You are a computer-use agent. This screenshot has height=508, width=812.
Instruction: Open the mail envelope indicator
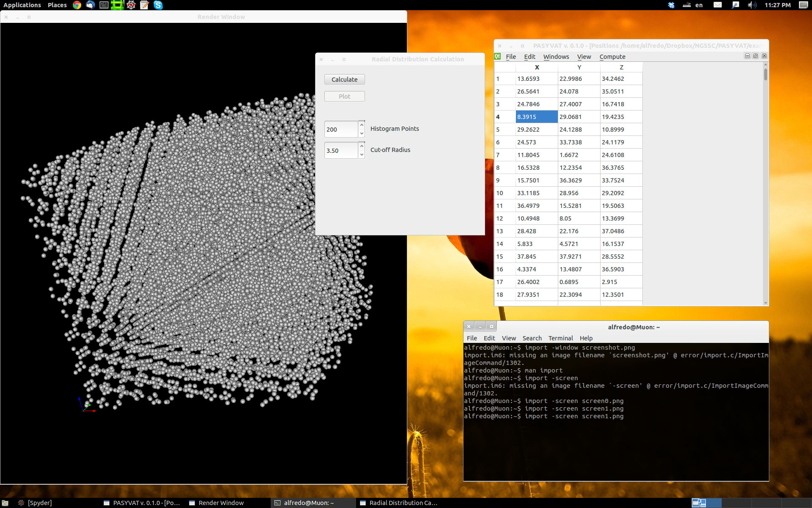click(x=718, y=5)
